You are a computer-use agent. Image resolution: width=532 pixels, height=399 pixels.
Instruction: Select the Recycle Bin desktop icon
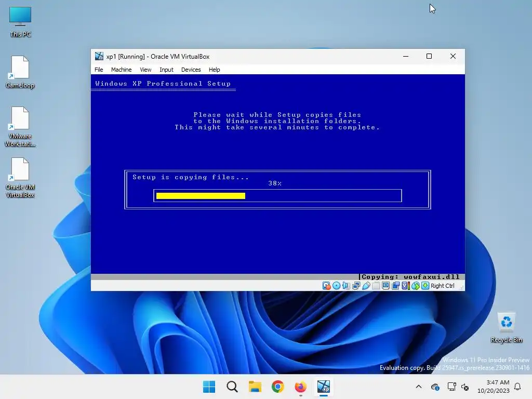(x=506, y=328)
